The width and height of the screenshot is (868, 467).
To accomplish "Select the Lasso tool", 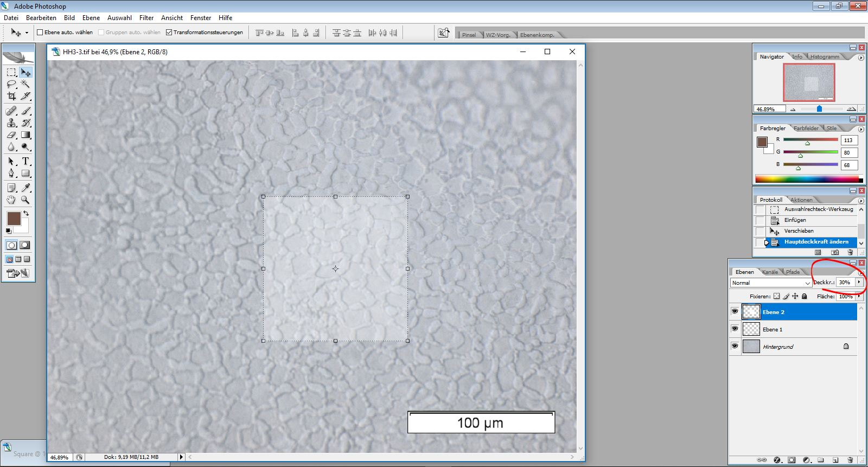I will point(11,84).
